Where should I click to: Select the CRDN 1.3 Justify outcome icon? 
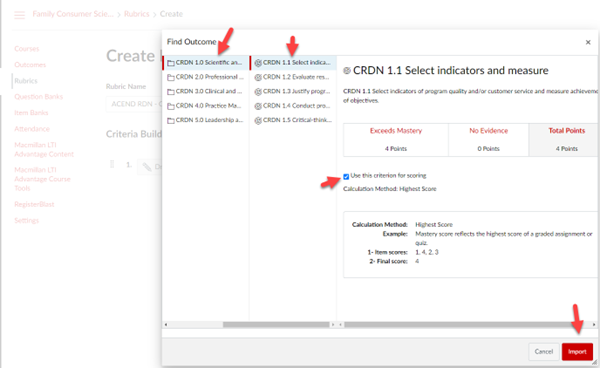258,92
